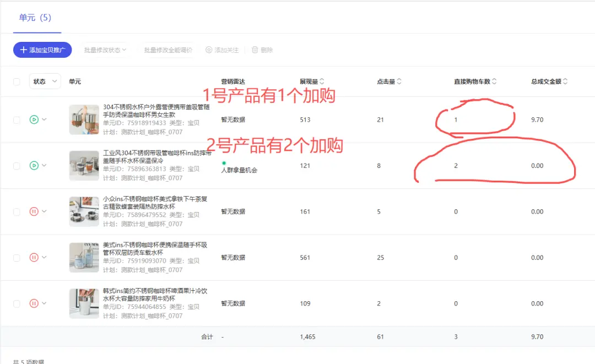Open thumbnail image of 美式ins不锈钢咖啡杯
This screenshot has width=595, height=364.
84,258
